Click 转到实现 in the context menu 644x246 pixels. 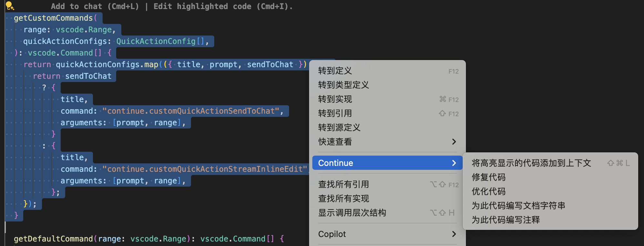335,99
